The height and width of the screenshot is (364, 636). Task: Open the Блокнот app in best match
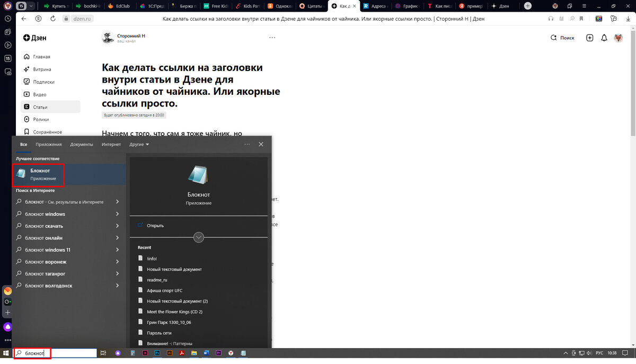pyautogui.click(x=69, y=174)
